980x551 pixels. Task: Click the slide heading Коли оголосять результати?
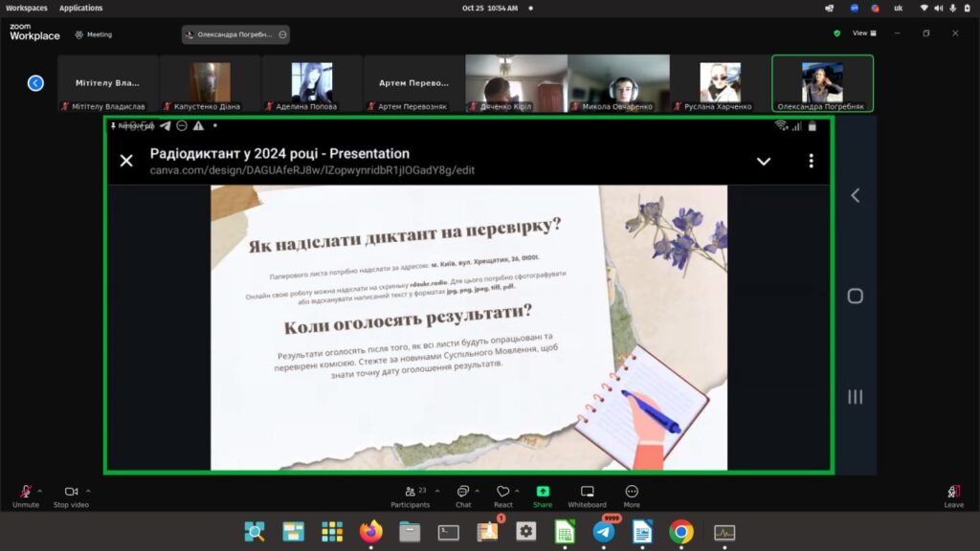(408, 320)
